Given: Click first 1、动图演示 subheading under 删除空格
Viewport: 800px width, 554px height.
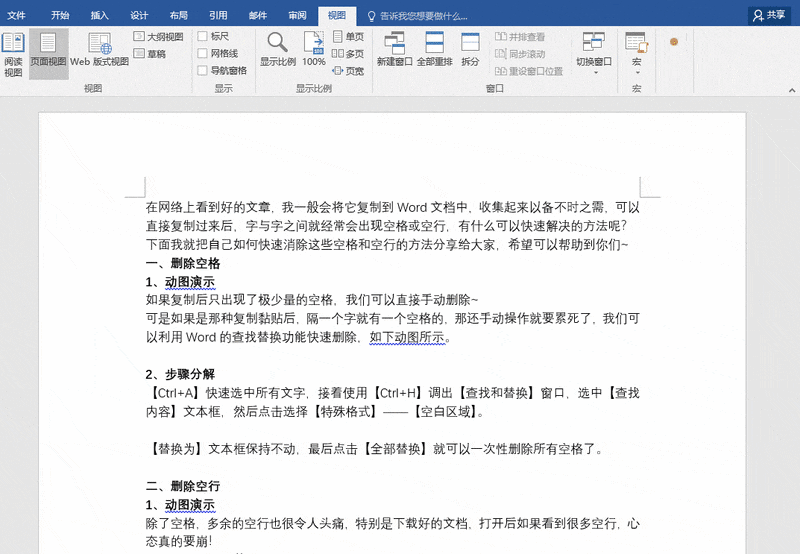Looking at the screenshot, I should (180, 282).
